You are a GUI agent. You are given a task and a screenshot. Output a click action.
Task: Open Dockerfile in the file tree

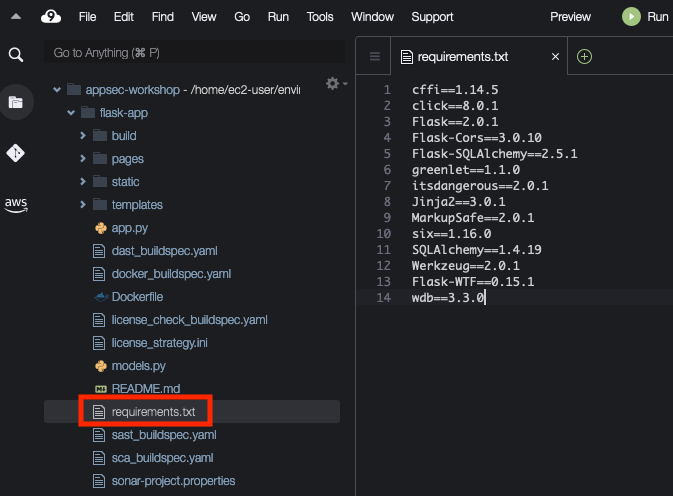pos(137,297)
